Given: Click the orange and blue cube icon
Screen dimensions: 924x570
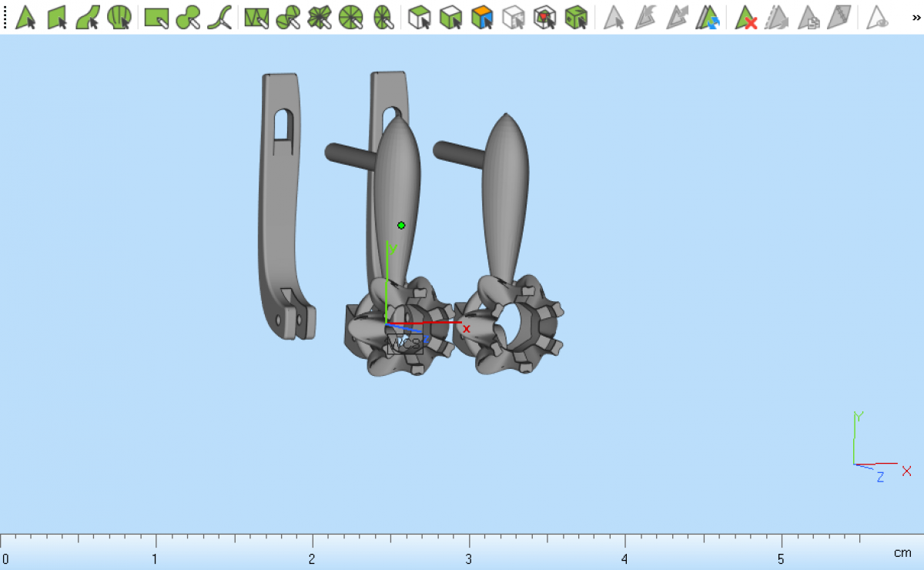Looking at the screenshot, I should (482, 17).
